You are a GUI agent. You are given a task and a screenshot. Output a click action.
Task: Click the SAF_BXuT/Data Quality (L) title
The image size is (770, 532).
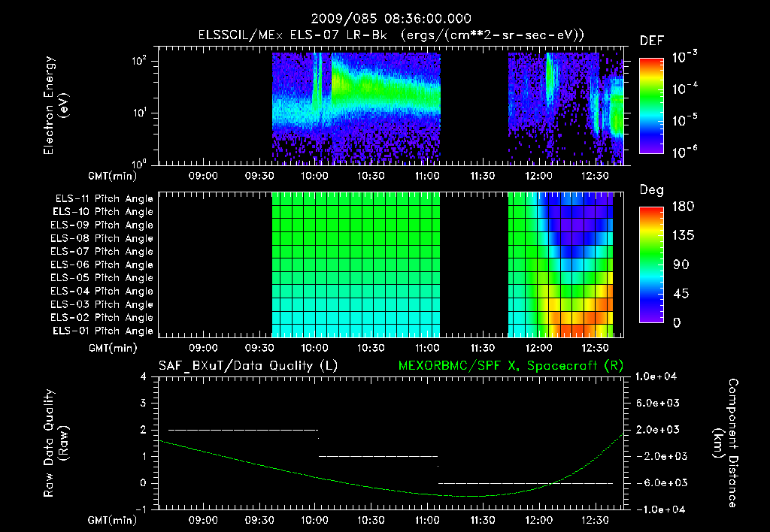coord(248,366)
